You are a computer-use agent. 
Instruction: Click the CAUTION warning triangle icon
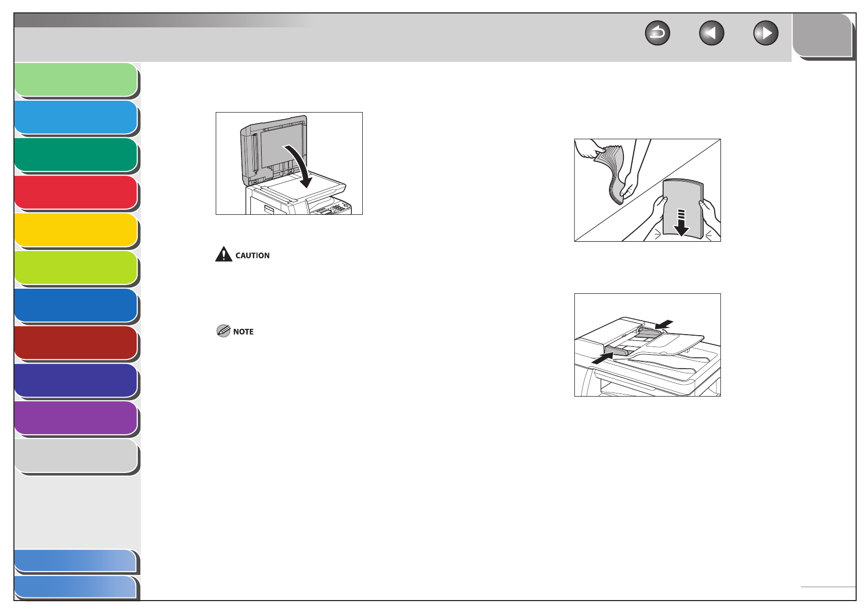(x=223, y=254)
